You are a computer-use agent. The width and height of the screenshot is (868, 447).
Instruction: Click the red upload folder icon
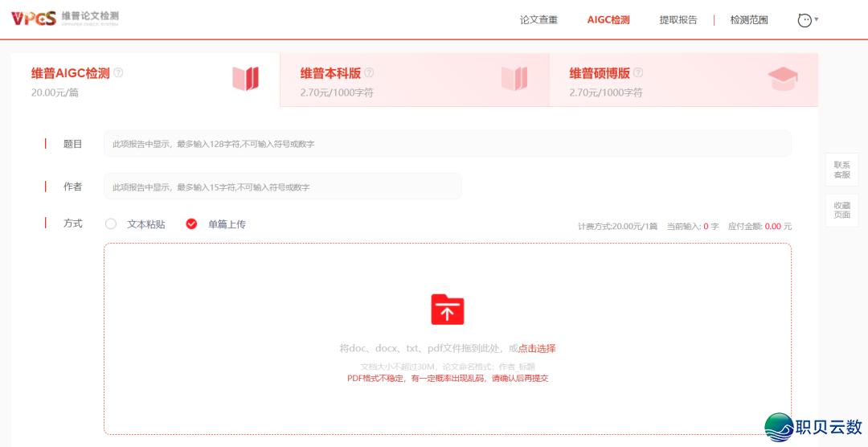[x=448, y=309]
